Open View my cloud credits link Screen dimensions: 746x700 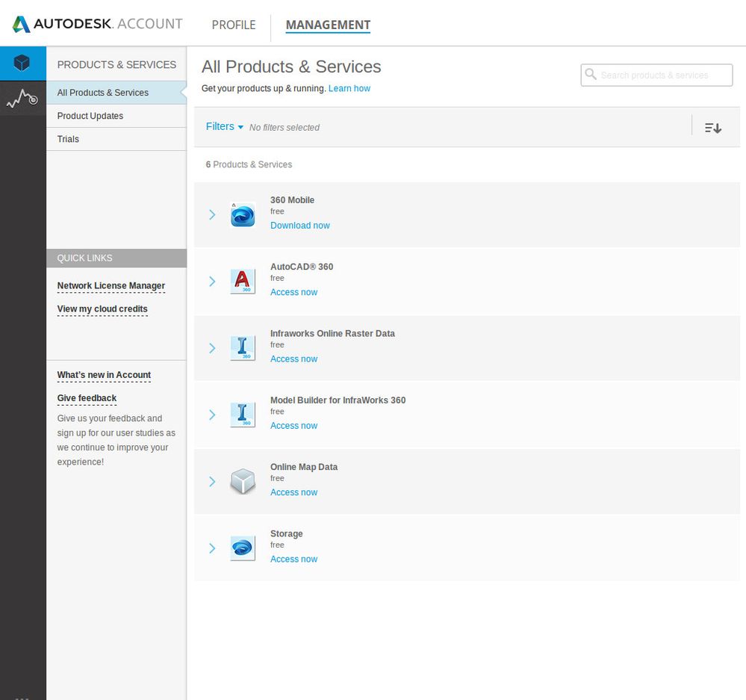pos(102,309)
